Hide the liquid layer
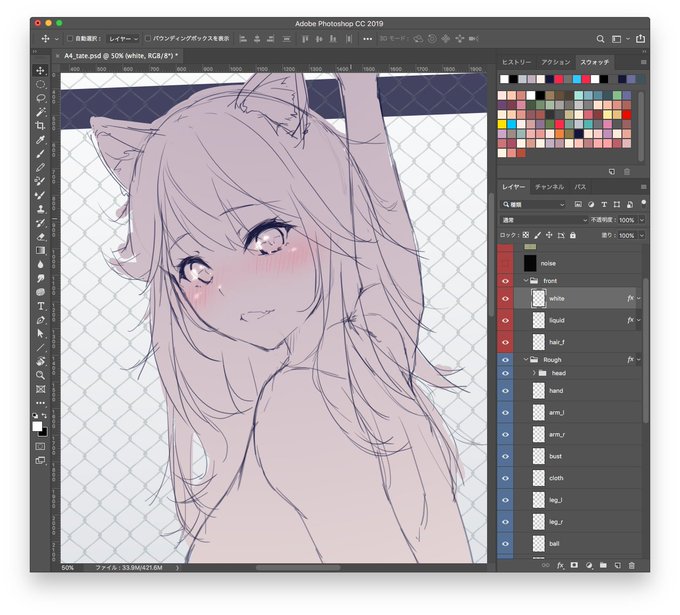 coord(505,321)
